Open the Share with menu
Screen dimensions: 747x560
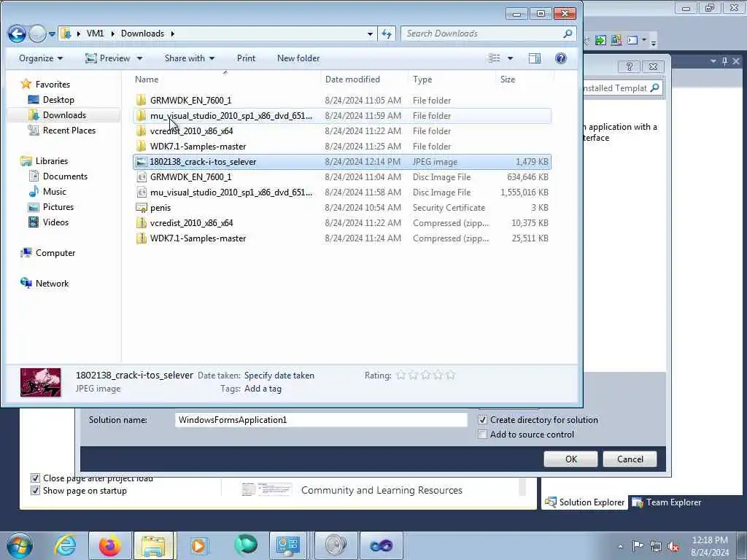(x=190, y=58)
